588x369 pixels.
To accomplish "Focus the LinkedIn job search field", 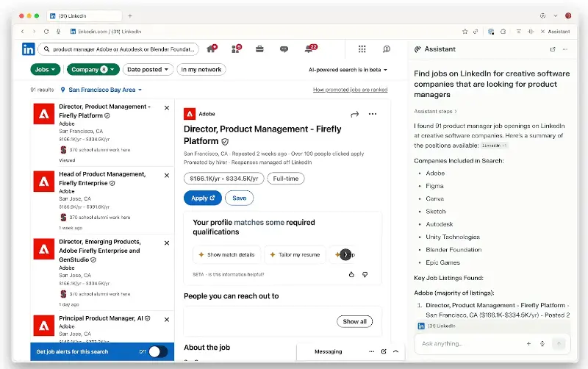I will point(119,49).
